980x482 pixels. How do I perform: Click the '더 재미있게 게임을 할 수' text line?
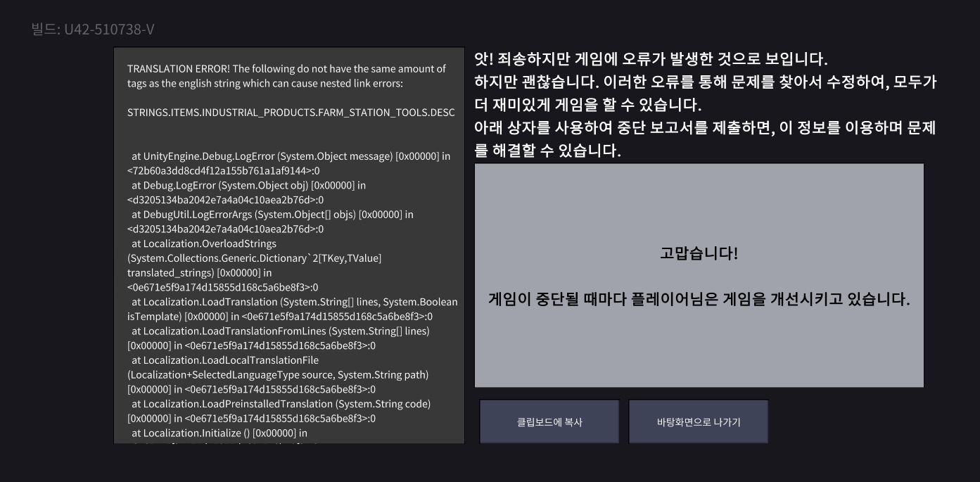pos(587,106)
